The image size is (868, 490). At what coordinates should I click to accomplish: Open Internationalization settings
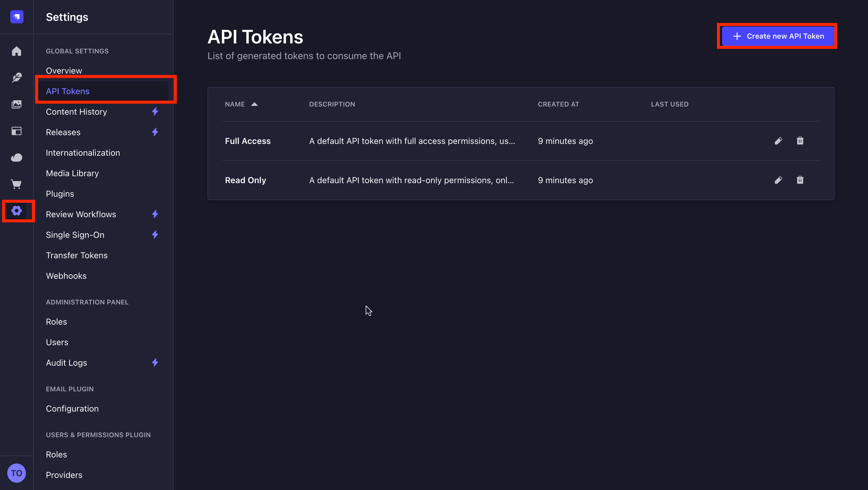[x=83, y=153]
